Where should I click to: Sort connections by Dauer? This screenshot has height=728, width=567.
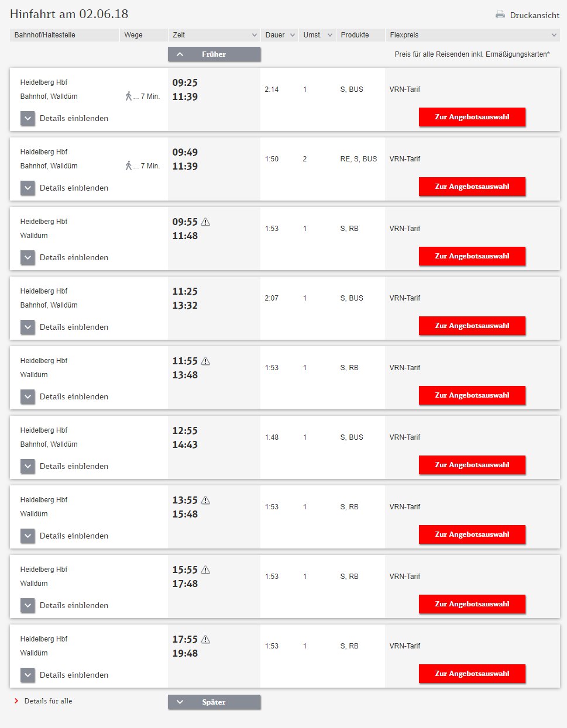point(280,35)
